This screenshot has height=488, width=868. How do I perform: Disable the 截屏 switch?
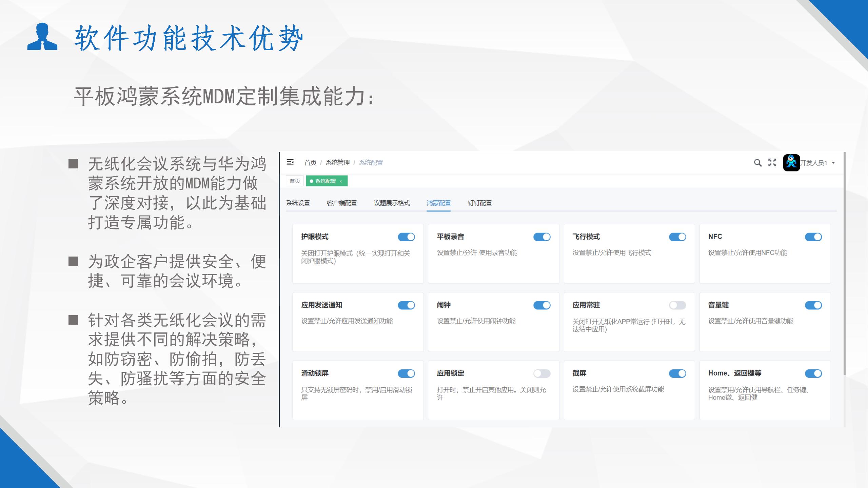click(x=677, y=373)
